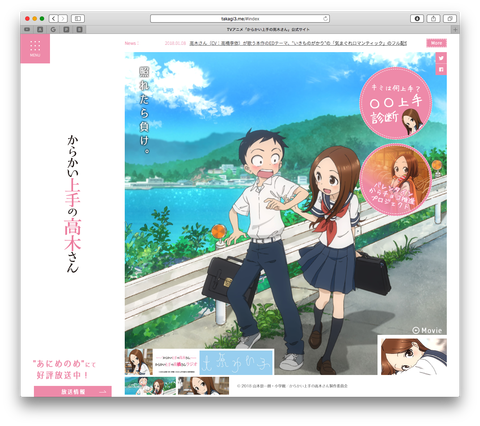This screenshot has width=480, height=426.
Task: Play the Movie link
Action: pyautogui.click(x=427, y=330)
